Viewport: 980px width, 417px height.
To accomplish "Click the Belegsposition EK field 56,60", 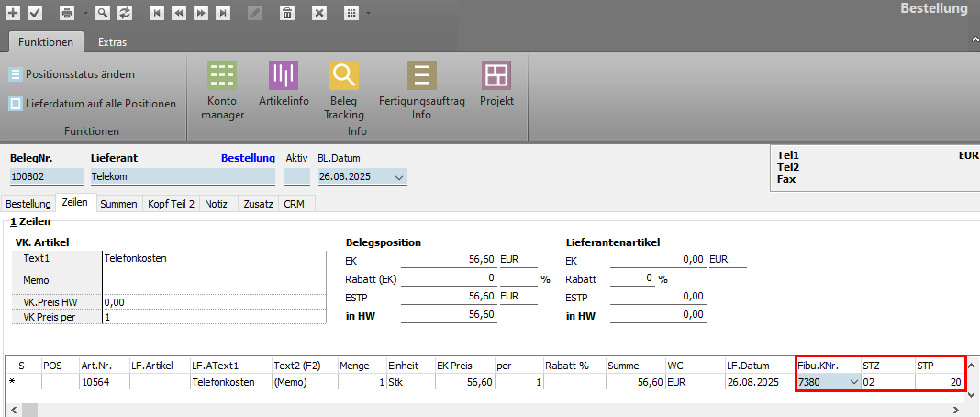I will pyautogui.click(x=449, y=259).
